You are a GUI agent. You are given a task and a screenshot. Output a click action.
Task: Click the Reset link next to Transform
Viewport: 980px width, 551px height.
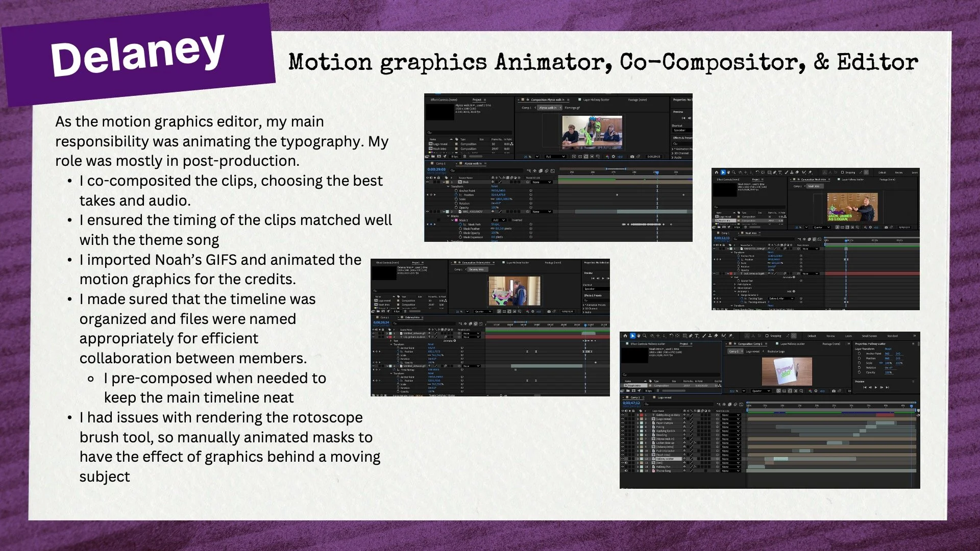(x=494, y=186)
